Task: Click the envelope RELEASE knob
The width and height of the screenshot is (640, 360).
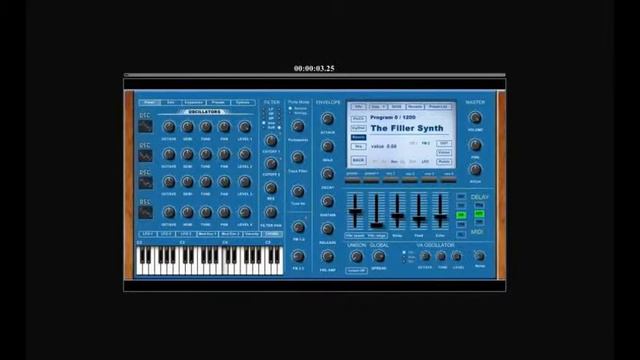Action: coord(327,229)
